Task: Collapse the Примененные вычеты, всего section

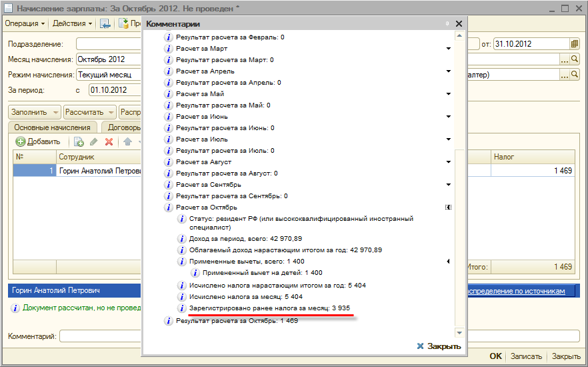Action: point(448,262)
